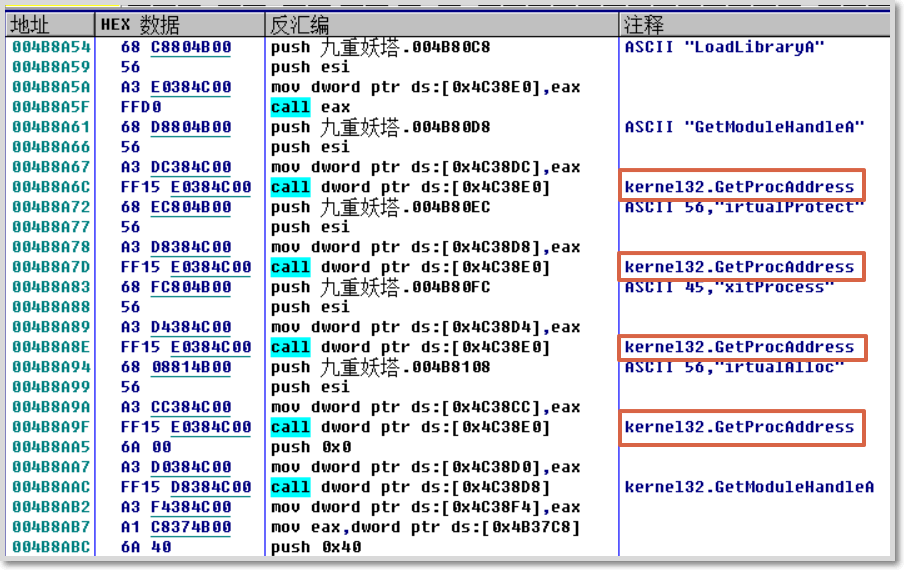Click the GetProcAddress comment at 004B8A8E
Screen dimensions: 904x570
click(x=740, y=347)
